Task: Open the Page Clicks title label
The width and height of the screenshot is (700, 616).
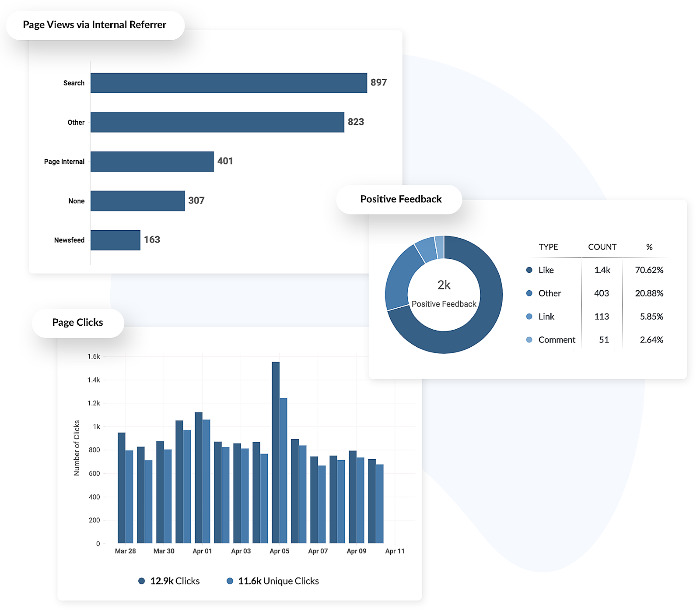Action: point(77,323)
